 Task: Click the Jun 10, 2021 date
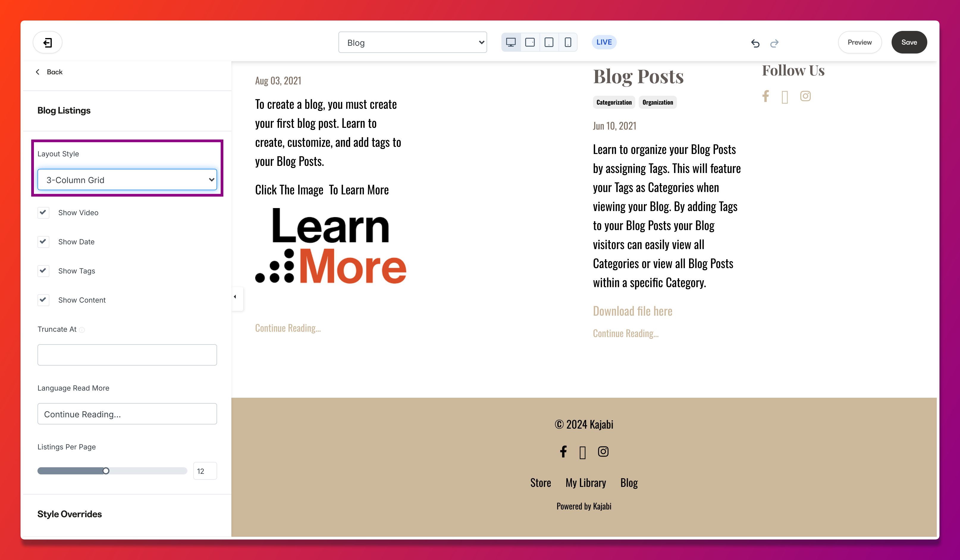[614, 126]
